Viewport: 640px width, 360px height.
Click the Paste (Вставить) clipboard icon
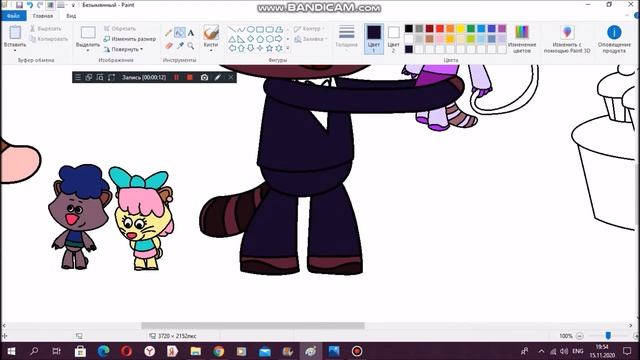(15, 33)
